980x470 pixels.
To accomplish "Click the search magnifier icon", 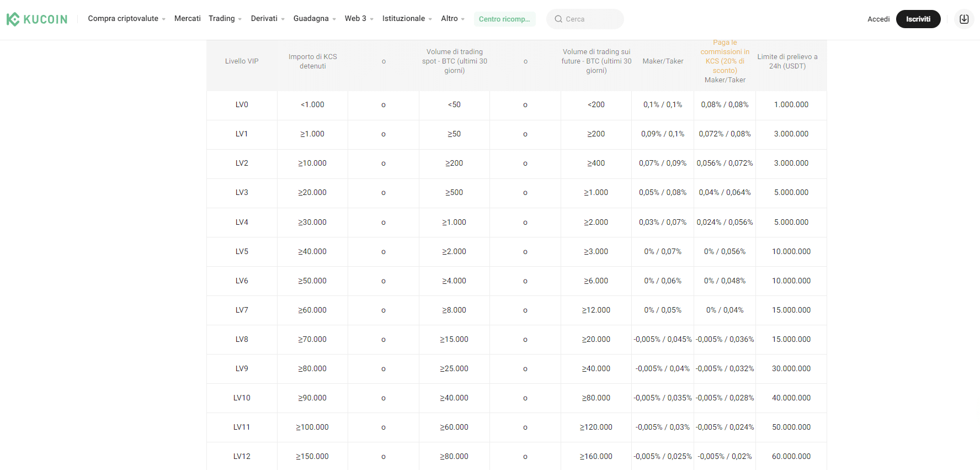I will 558,19.
